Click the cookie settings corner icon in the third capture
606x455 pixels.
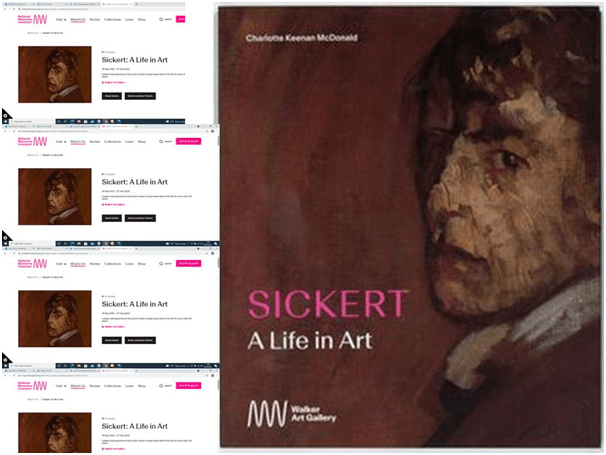click(x=6, y=358)
